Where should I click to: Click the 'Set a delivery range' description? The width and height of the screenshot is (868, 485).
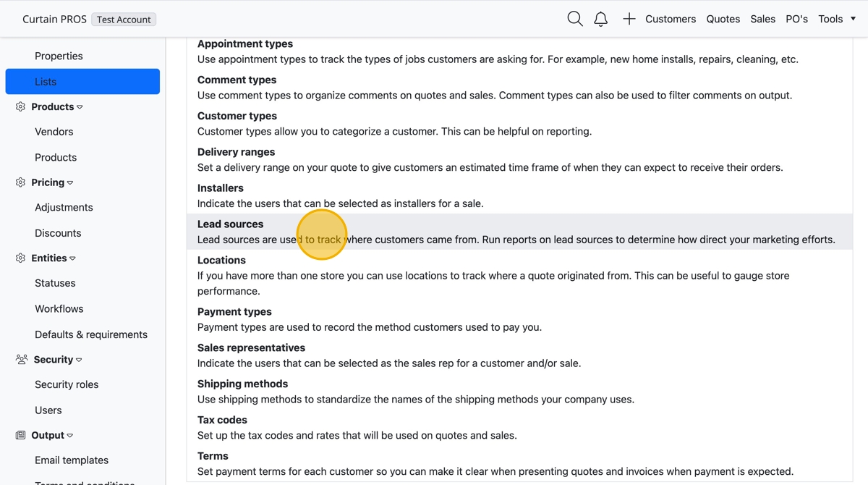(490, 168)
